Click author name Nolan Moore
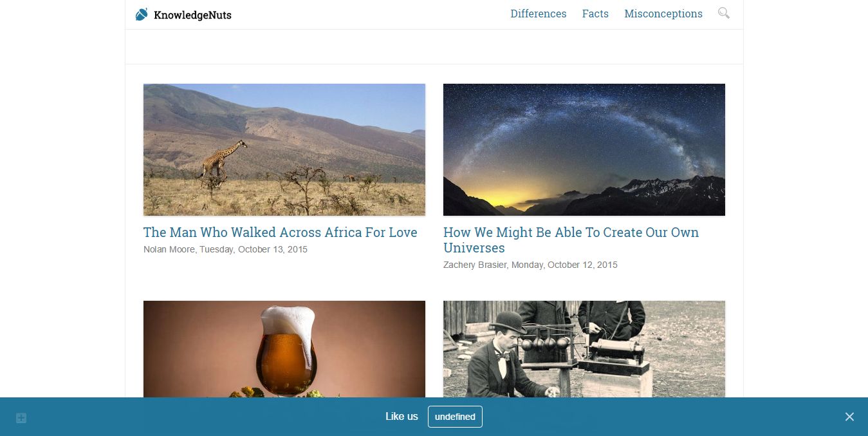The width and height of the screenshot is (868, 436). point(169,249)
